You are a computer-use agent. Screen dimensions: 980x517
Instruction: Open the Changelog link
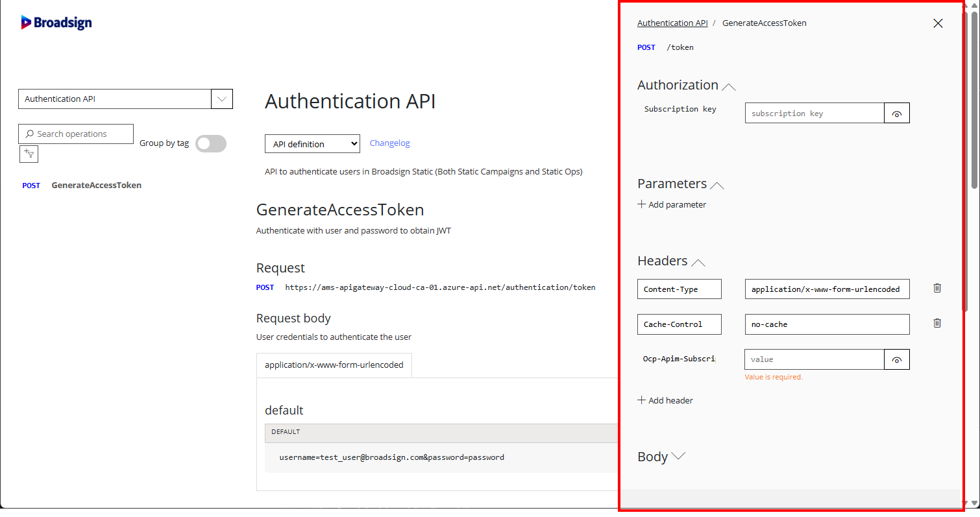pos(390,143)
